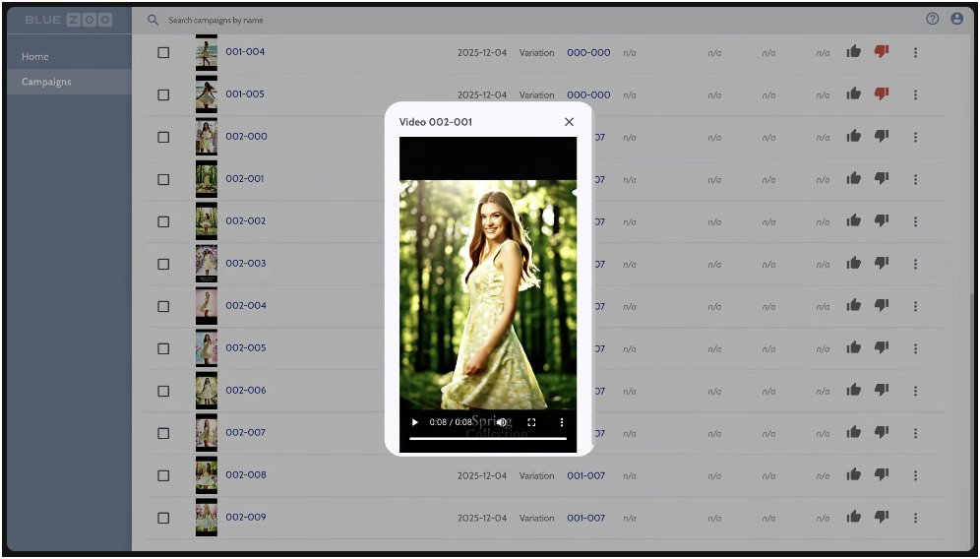Open video link 002-000

(x=246, y=136)
